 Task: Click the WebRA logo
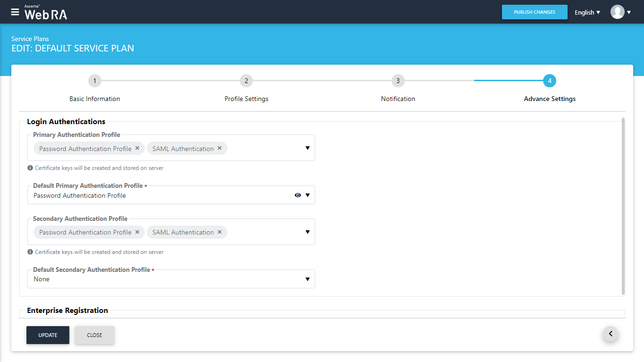(46, 13)
